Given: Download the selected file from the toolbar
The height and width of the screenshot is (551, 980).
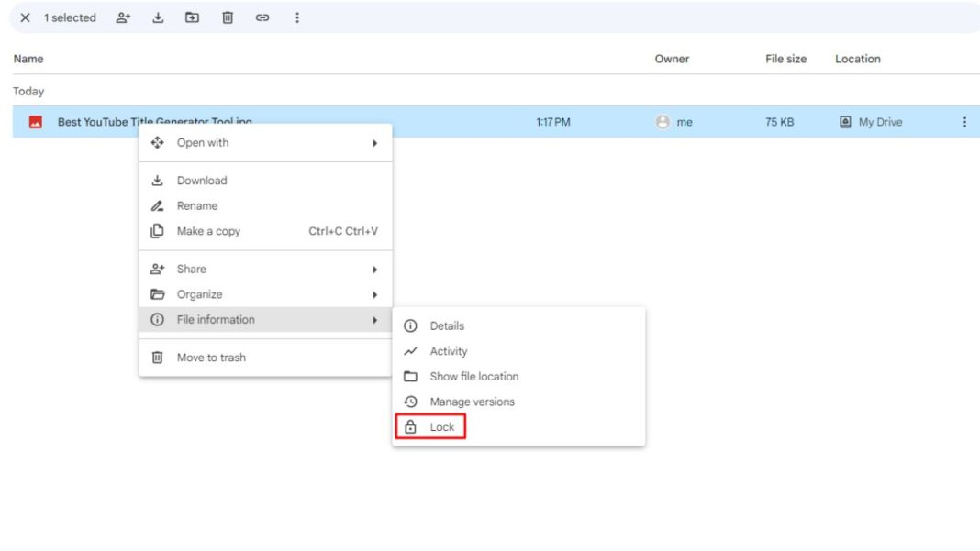Looking at the screenshot, I should point(158,17).
